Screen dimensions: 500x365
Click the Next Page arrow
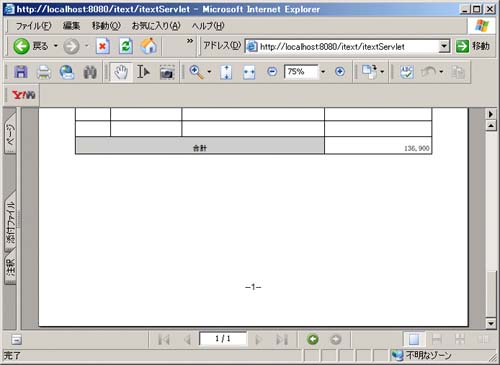[258, 340]
